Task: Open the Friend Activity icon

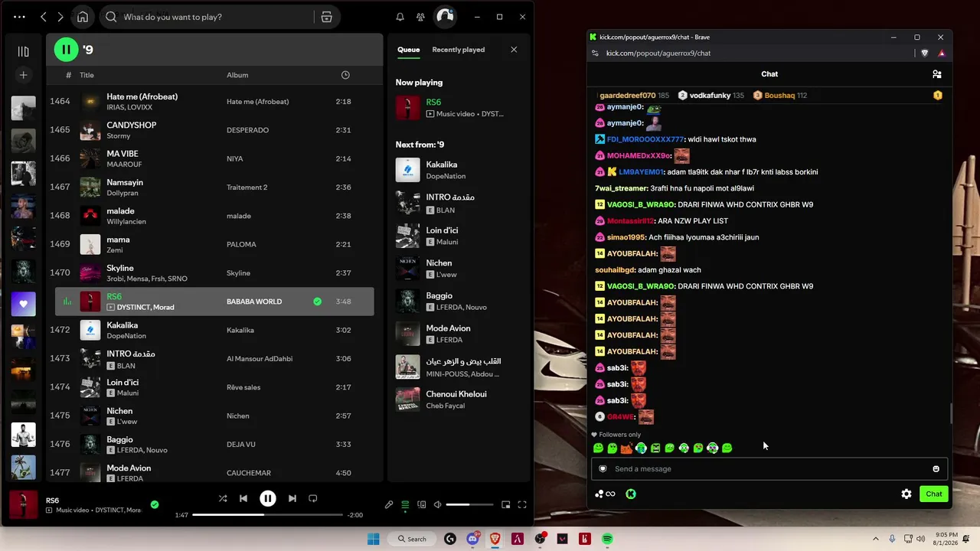Action: coord(420,17)
